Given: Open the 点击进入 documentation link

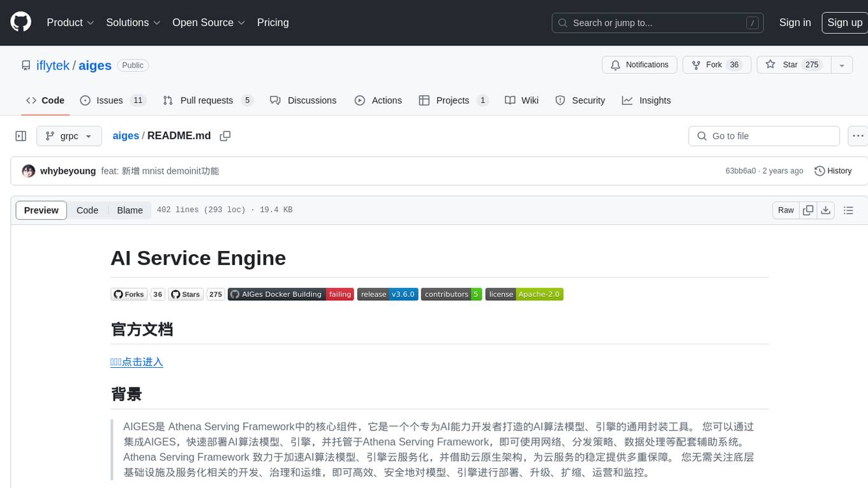Looking at the screenshot, I should (x=137, y=362).
